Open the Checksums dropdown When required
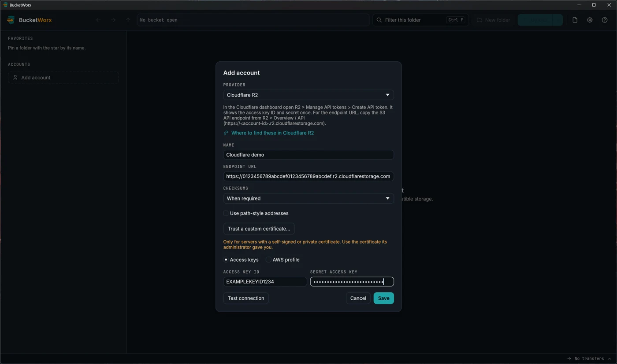This screenshot has height=364, width=617. click(308, 198)
